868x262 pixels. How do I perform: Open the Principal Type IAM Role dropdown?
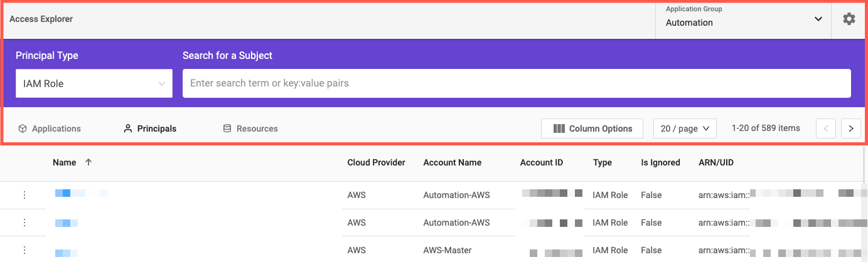pos(94,83)
